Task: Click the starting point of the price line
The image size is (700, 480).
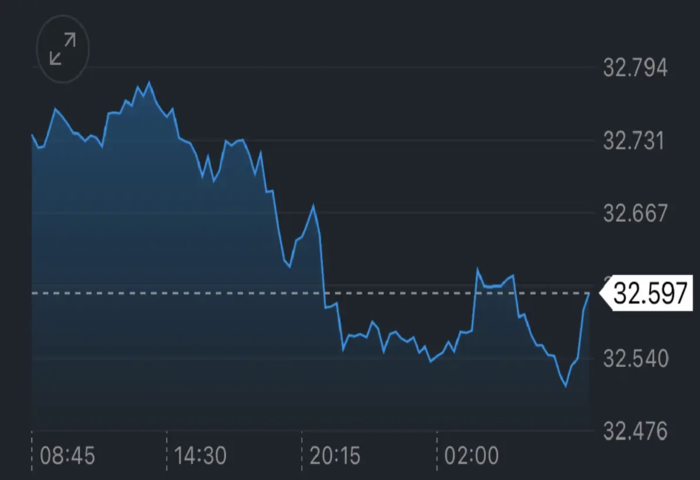Action: [x=32, y=134]
